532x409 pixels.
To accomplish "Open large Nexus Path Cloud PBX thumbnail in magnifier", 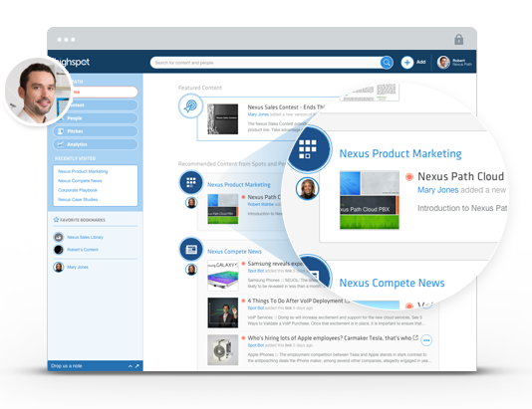I will click(370, 200).
